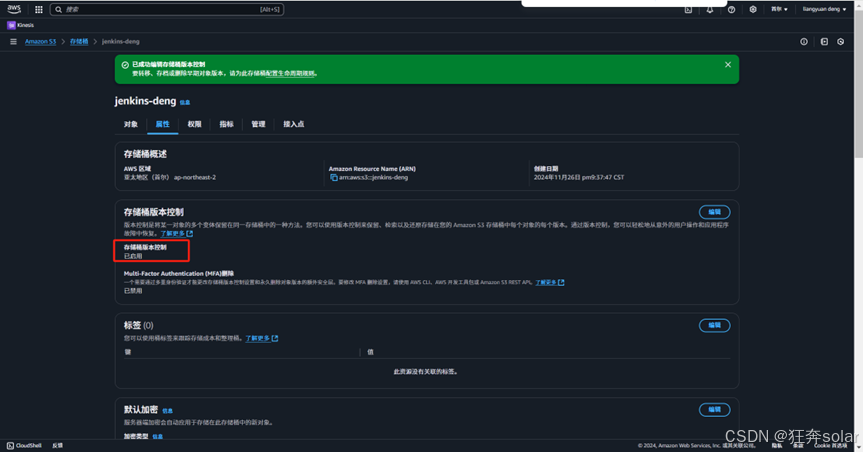Toggle the hamburger navigation menu

pyautogui.click(x=13, y=41)
